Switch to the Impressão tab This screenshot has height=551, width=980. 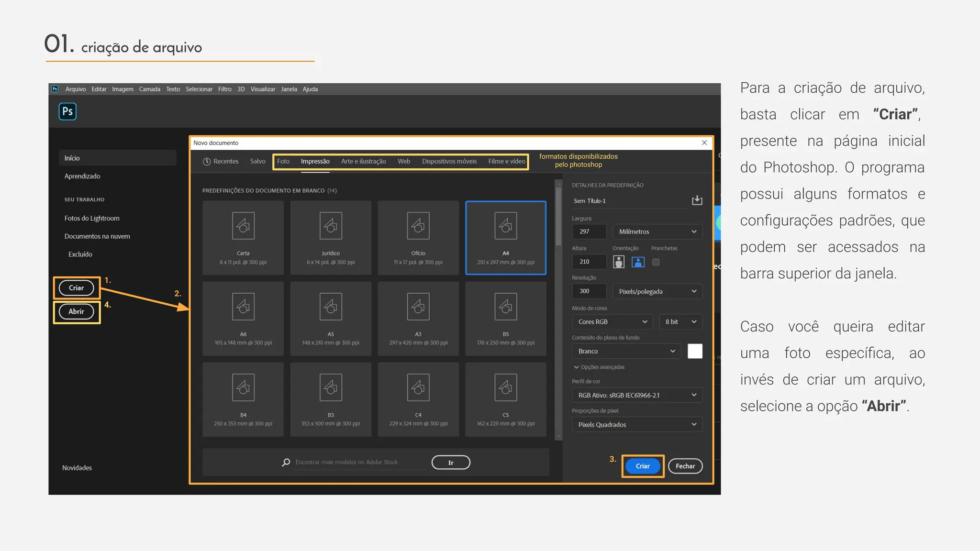pos(315,162)
